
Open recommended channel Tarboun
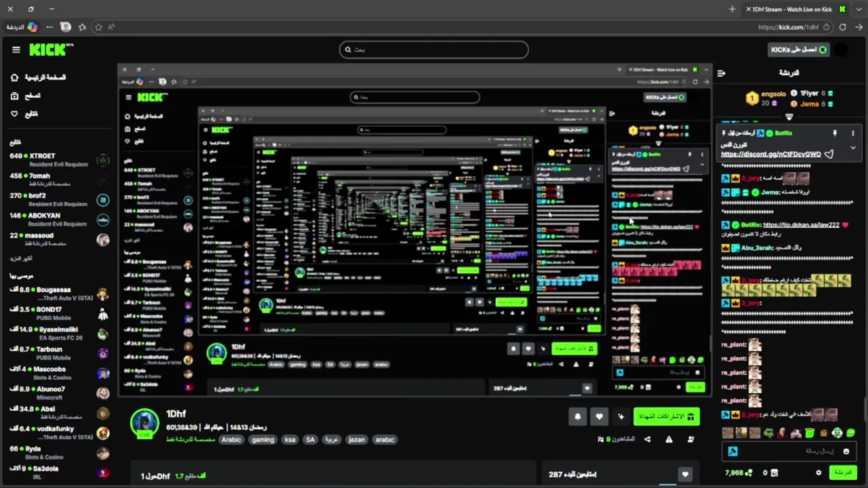59,353
